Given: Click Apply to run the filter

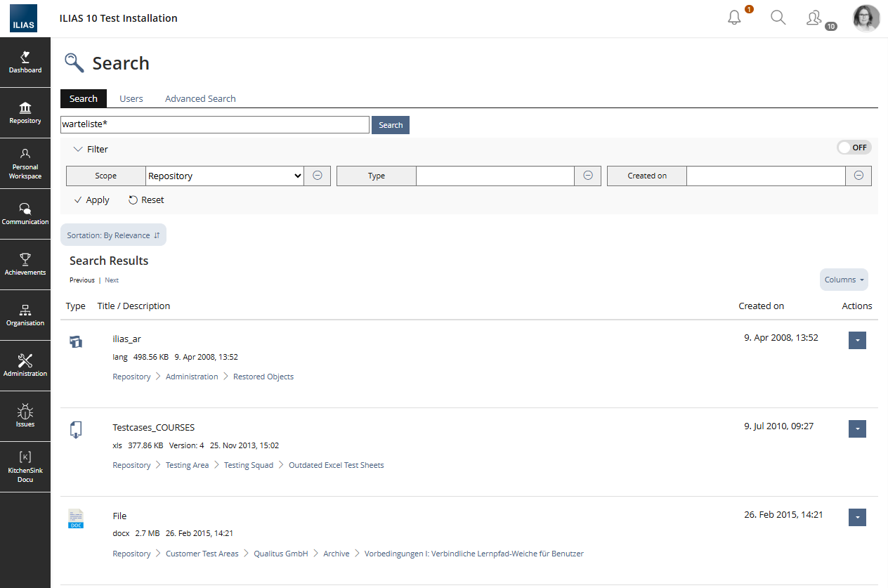Looking at the screenshot, I should pos(91,200).
